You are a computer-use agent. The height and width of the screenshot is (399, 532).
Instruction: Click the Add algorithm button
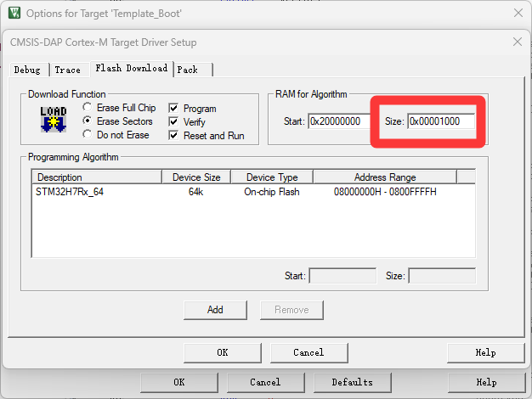point(215,310)
